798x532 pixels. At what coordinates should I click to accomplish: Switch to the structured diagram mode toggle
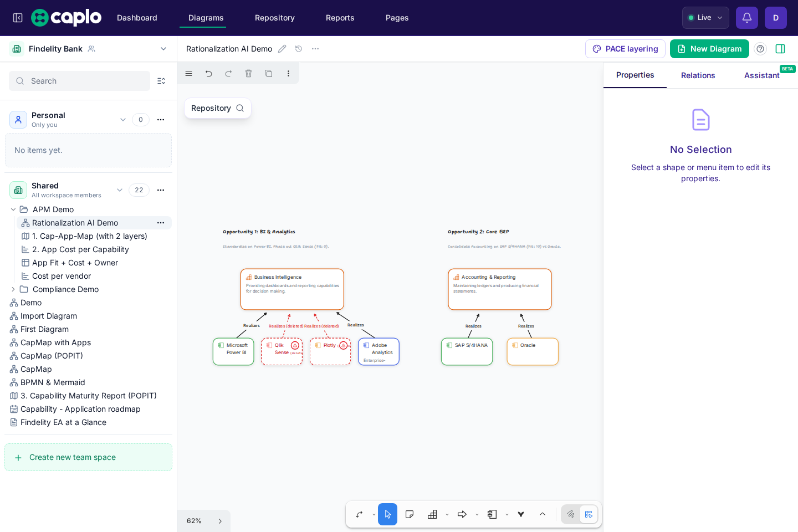click(x=589, y=514)
